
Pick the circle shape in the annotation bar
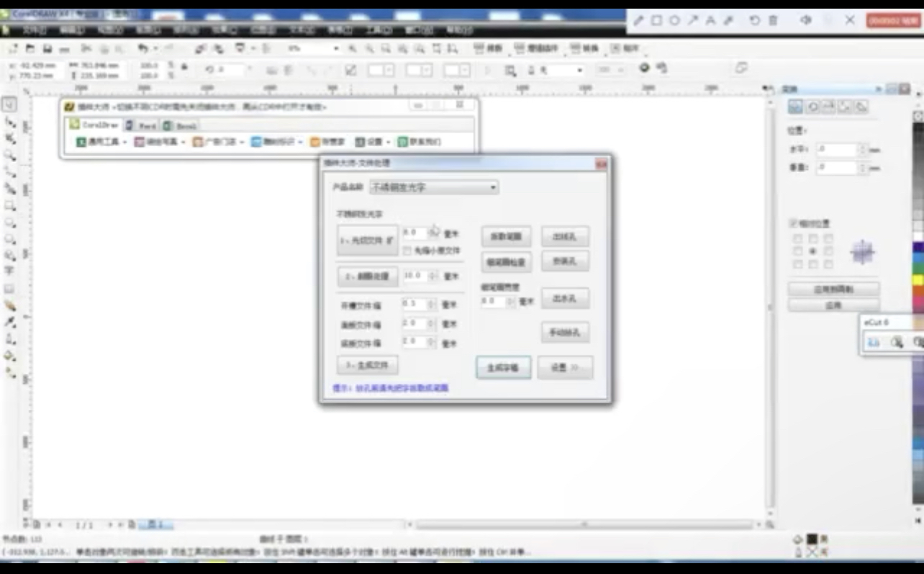click(674, 20)
